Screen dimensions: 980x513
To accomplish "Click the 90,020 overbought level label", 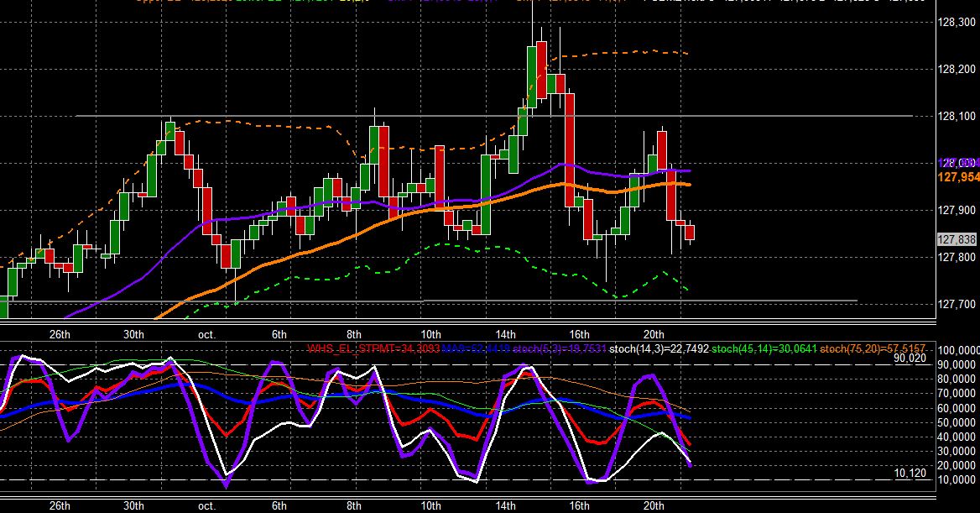I will [x=910, y=359].
